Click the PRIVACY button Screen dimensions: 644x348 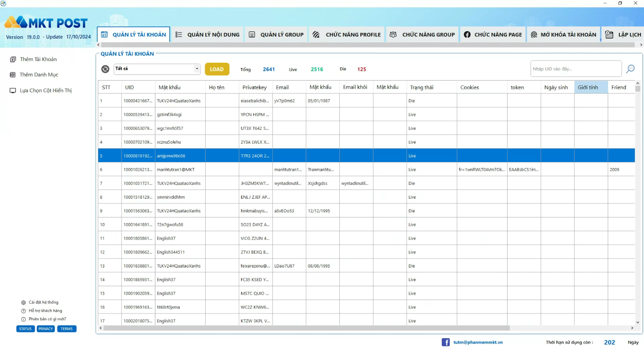tap(45, 329)
